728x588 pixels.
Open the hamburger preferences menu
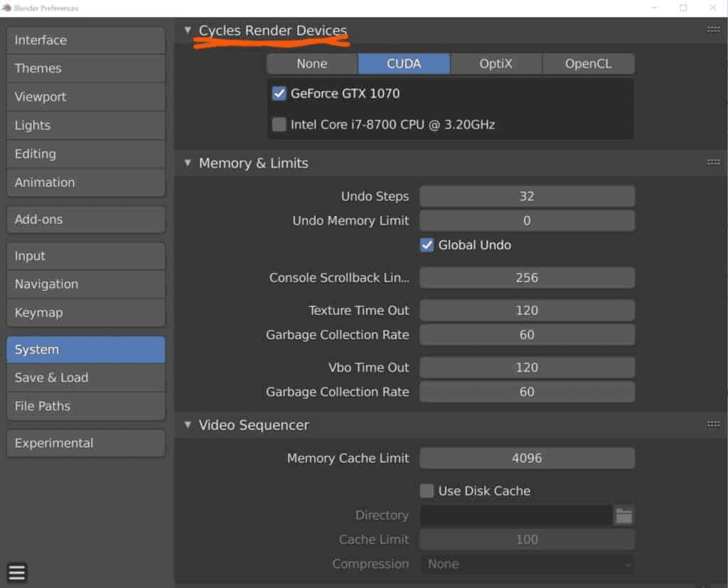coord(17,572)
